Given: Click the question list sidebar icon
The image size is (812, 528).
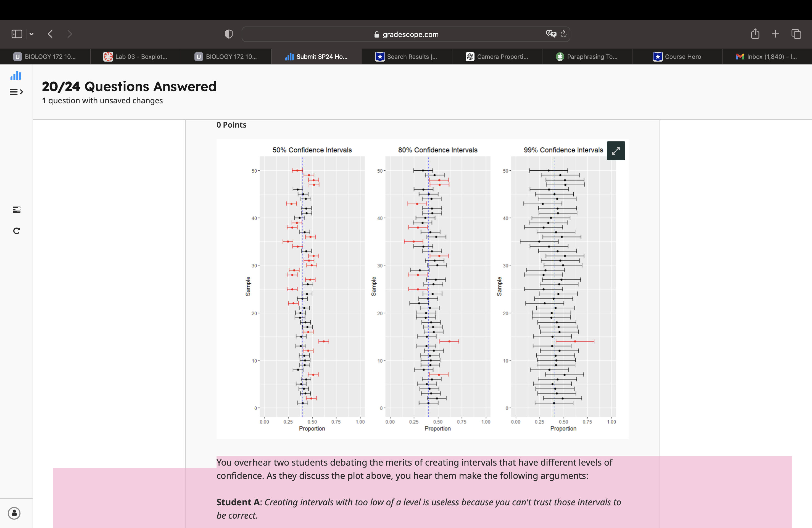Looking at the screenshot, I should (x=16, y=209).
